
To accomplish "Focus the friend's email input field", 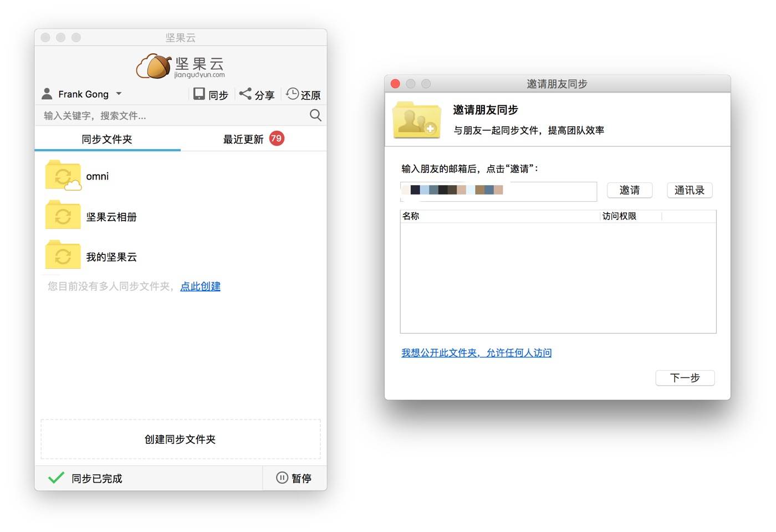I will pos(498,191).
